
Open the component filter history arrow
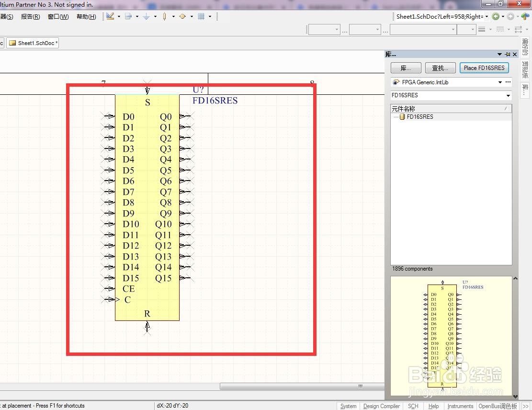508,95
